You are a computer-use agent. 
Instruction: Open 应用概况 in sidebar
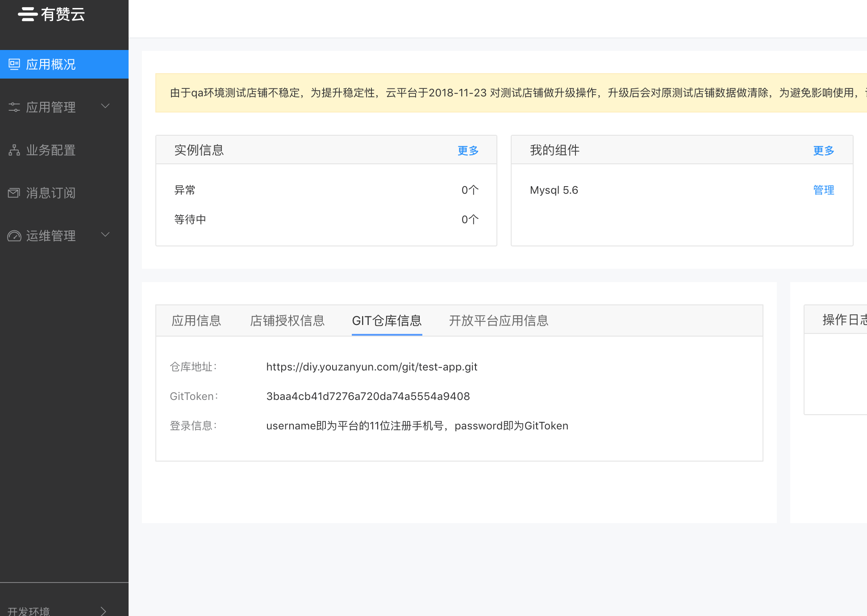(64, 64)
